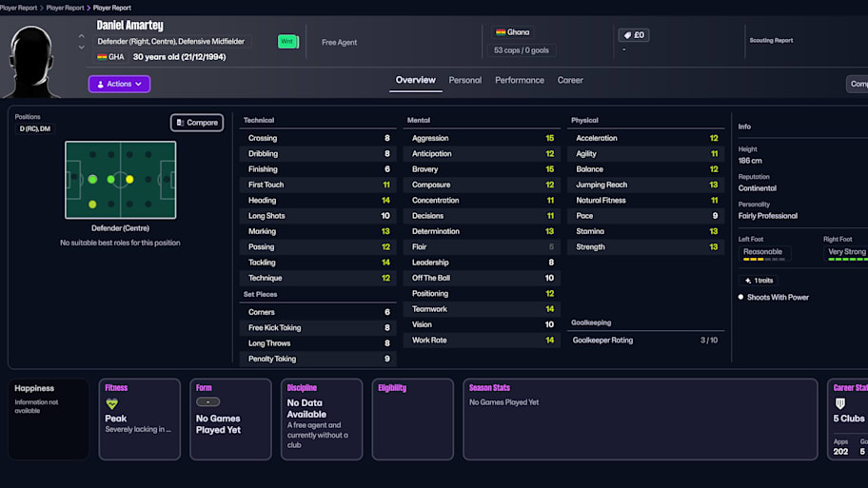Select the Crossing attribute row

(x=318, y=138)
